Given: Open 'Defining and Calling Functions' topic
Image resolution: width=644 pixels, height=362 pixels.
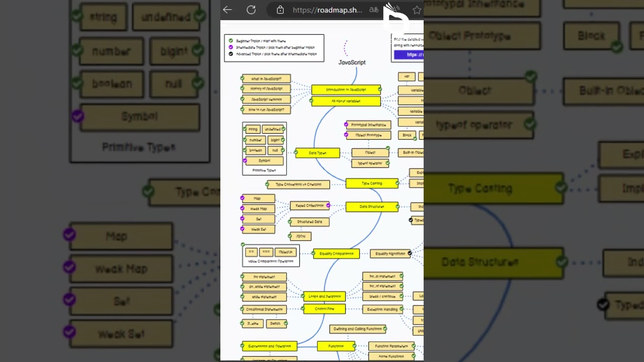Looking at the screenshot, I should coord(358,329).
